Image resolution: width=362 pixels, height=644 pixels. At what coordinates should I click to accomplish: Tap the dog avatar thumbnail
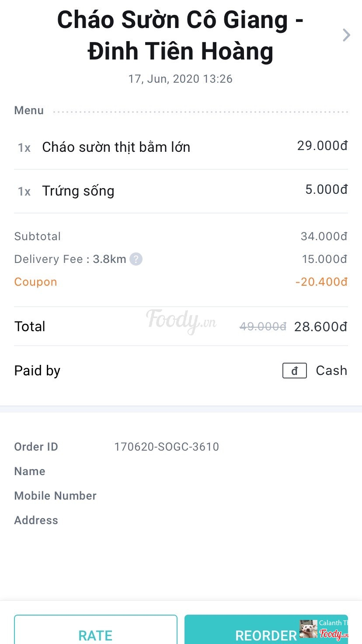308,629
